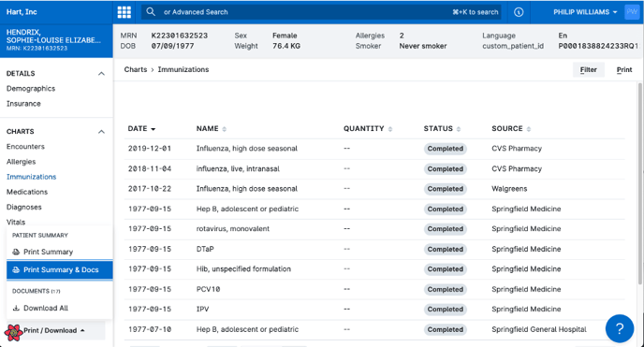The width and height of the screenshot is (644, 347).
Task: Click patient name Hendrix header
Action: [x=53, y=36]
